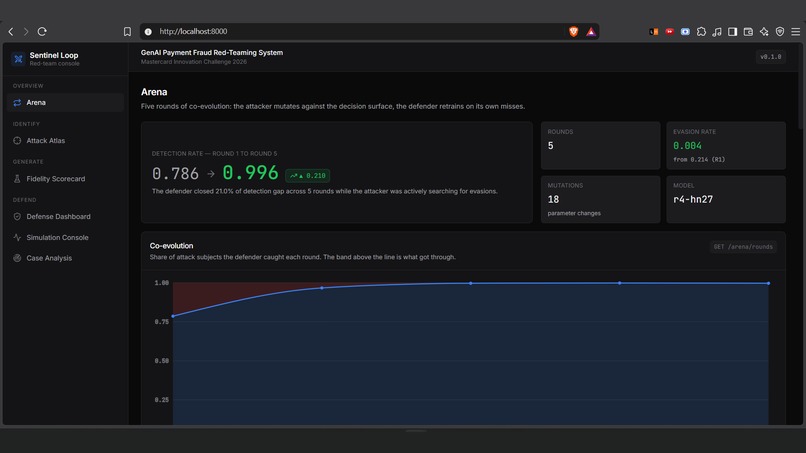806x453 pixels.
Task: Click the round 3 data point on chart
Action: [x=470, y=283]
